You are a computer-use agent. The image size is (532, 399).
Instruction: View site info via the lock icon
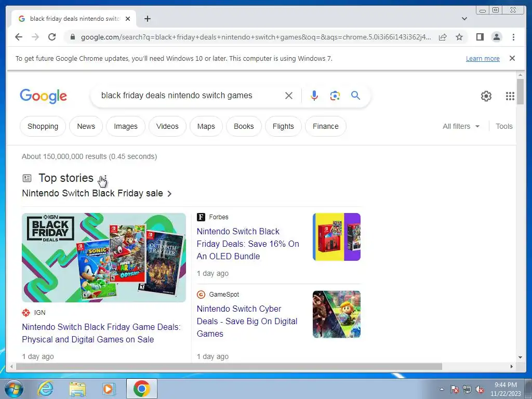pos(72,37)
